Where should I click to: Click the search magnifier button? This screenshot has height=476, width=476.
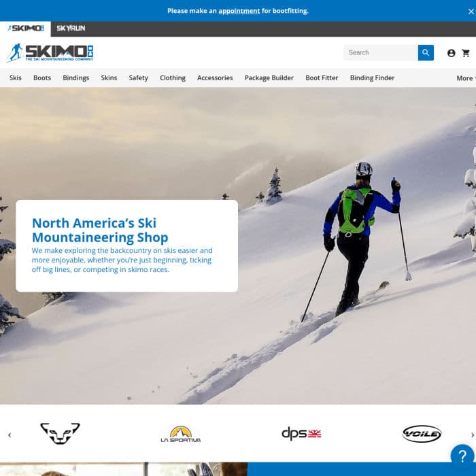[426, 53]
